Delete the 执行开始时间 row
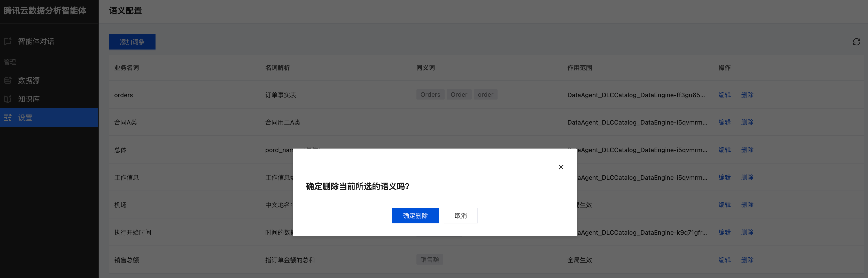Image resolution: width=868 pixels, height=278 pixels. click(747, 232)
